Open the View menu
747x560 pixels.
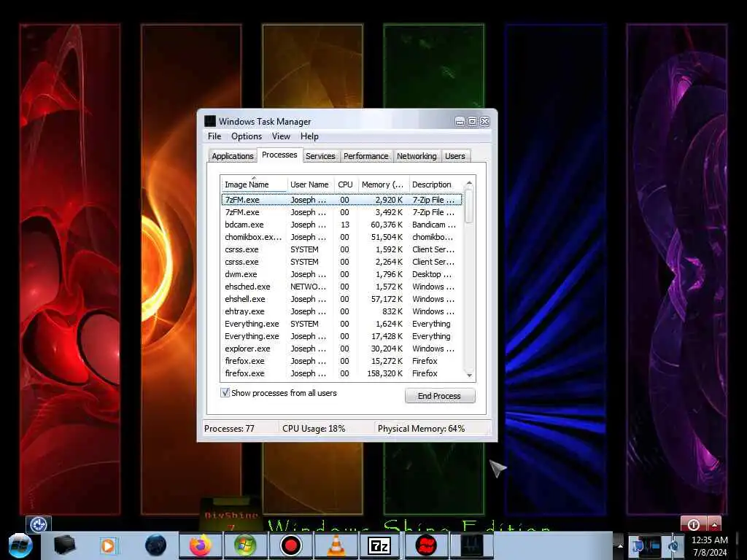[281, 136]
